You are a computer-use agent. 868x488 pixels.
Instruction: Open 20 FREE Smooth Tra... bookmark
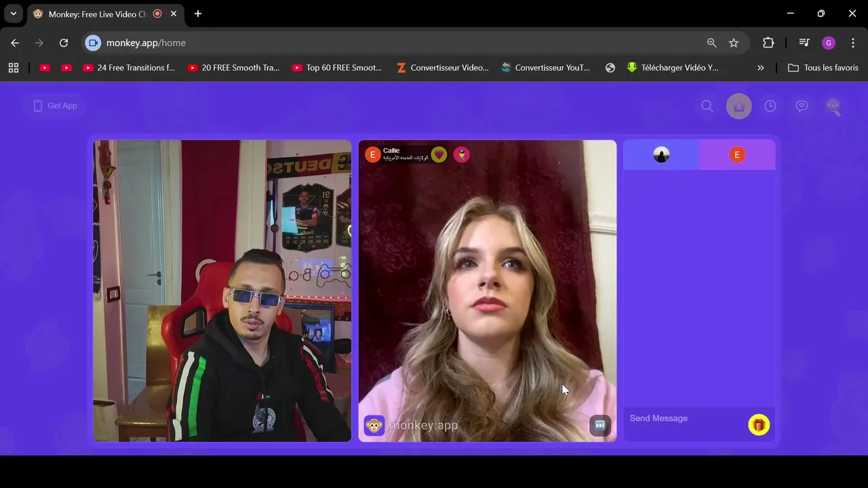click(x=233, y=68)
